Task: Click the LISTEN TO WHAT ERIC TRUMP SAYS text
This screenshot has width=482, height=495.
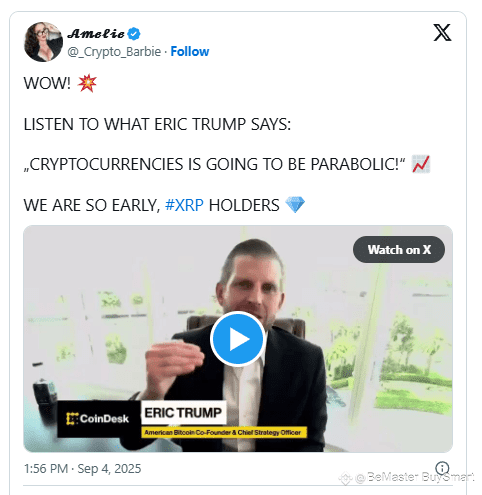Action: click(x=157, y=124)
